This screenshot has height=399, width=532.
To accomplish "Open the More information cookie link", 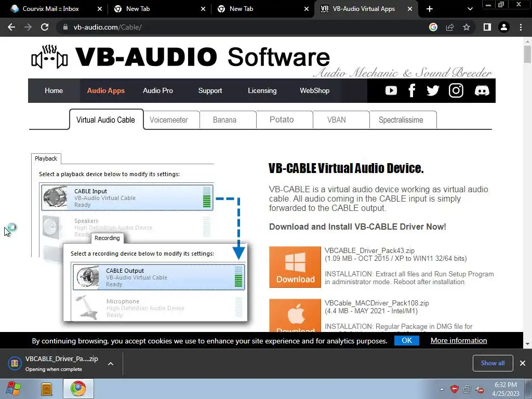I will tap(459, 340).
